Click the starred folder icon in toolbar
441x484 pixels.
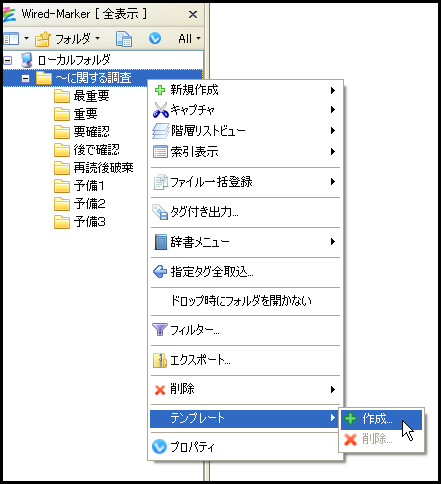[43, 39]
